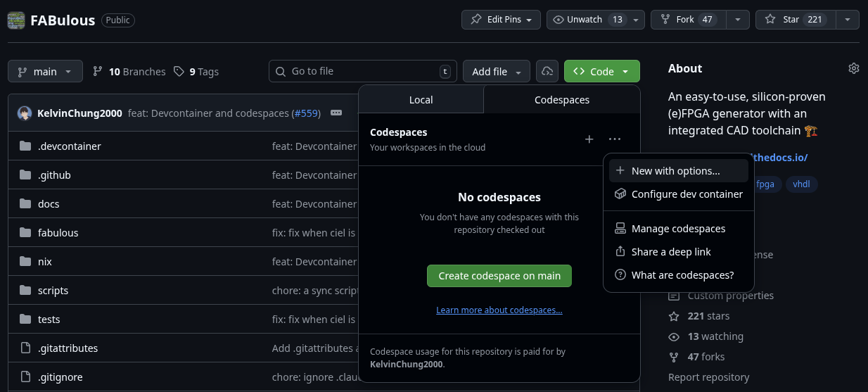
Task: Click the Report repository link
Action: (708, 377)
